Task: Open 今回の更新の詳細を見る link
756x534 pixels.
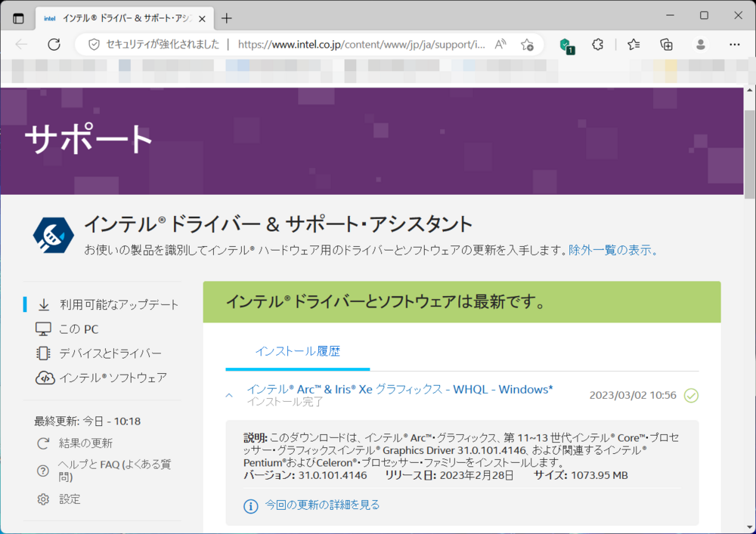Action: pyautogui.click(x=323, y=505)
